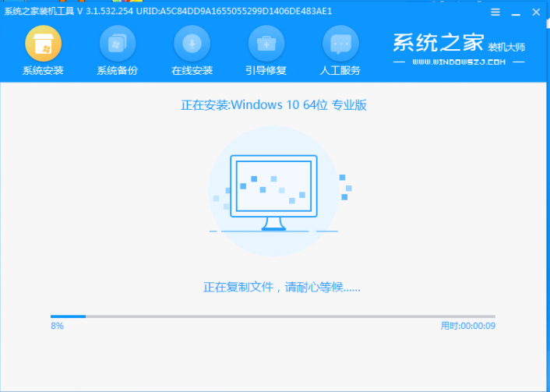Go to the 在线安装 tab label
550x392 pixels.
point(192,71)
